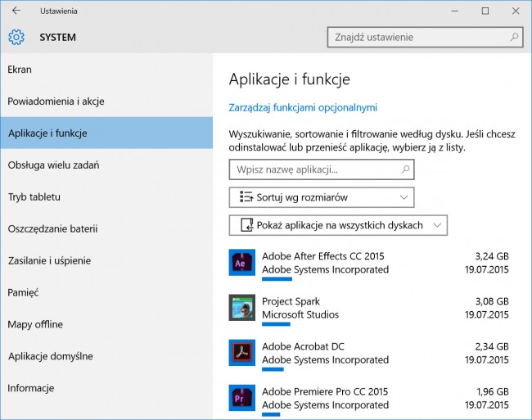This screenshot has width=532, height=420.
Task: Click the back arrow in Ustawienia
Action: [x=16, y=11]
